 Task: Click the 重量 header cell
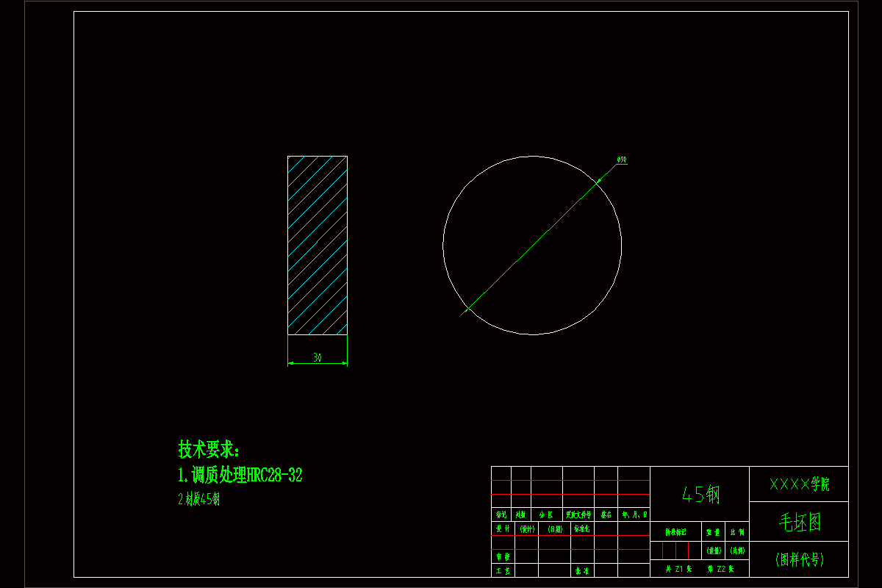pyautogui.click(x=714, y=531)
